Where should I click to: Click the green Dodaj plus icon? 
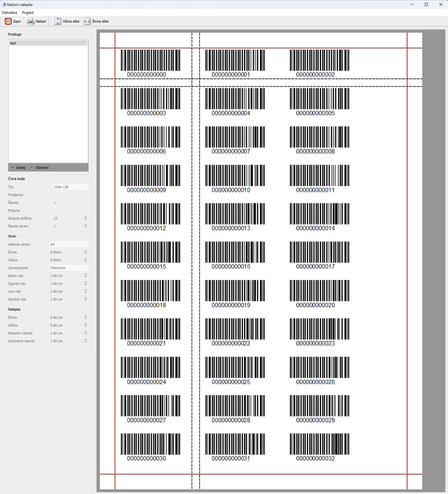click(x=13, y=168)
